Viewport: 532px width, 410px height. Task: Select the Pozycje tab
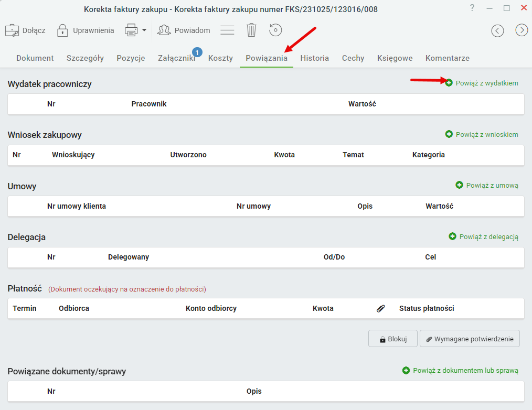pos(131,58)
